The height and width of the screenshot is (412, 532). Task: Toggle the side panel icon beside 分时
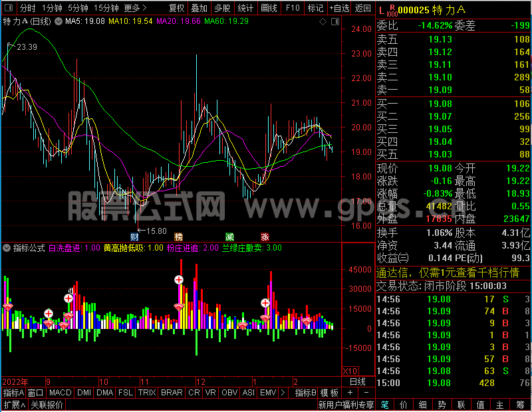(9, 7)
